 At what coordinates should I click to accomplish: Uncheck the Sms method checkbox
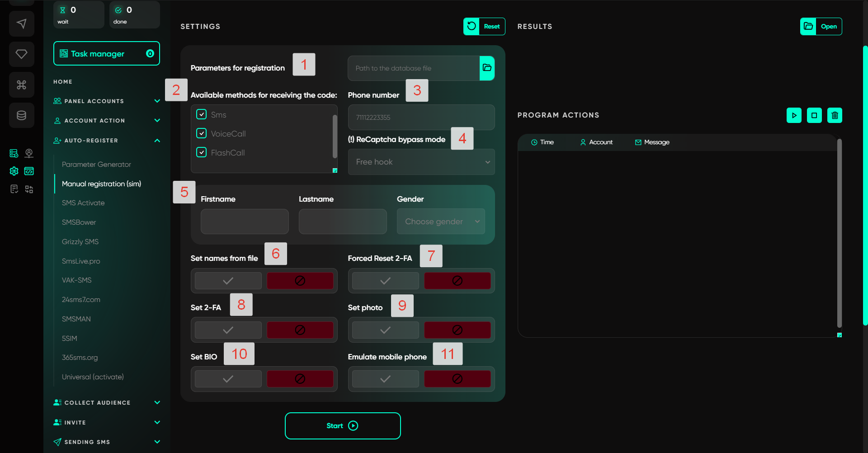tap(202, 114)
